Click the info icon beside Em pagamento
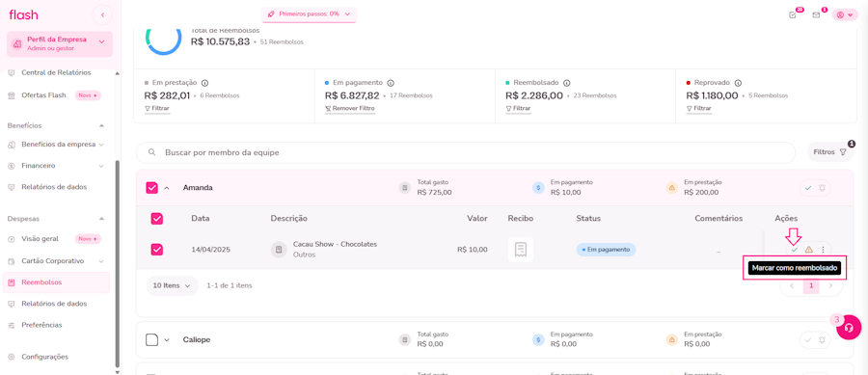The width and height of the screenshot is (868, 375). [x=391, y=82]
